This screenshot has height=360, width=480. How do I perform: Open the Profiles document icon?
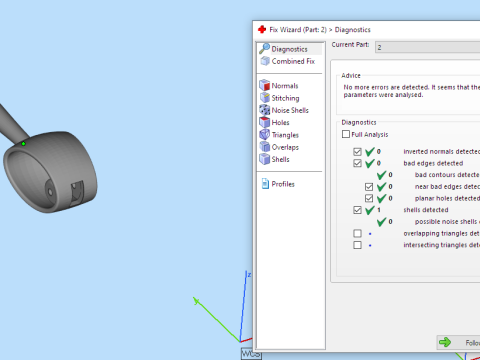point(265,184)
